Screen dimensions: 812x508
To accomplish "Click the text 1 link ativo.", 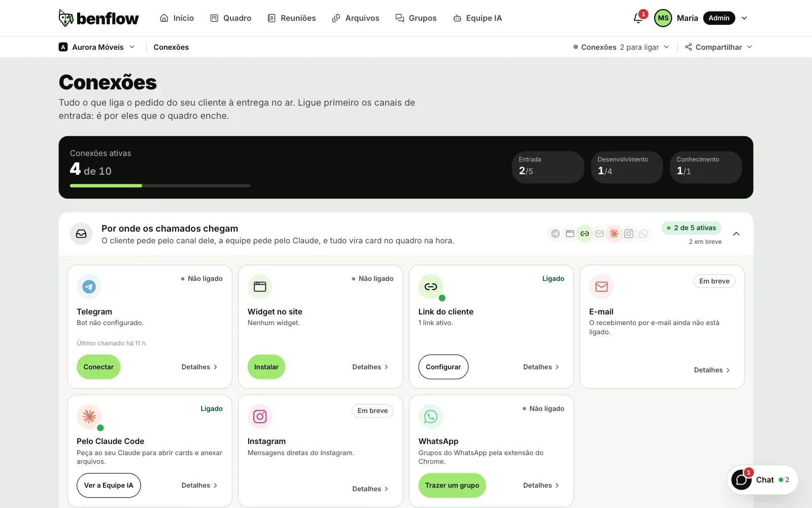I will point(436,323).
